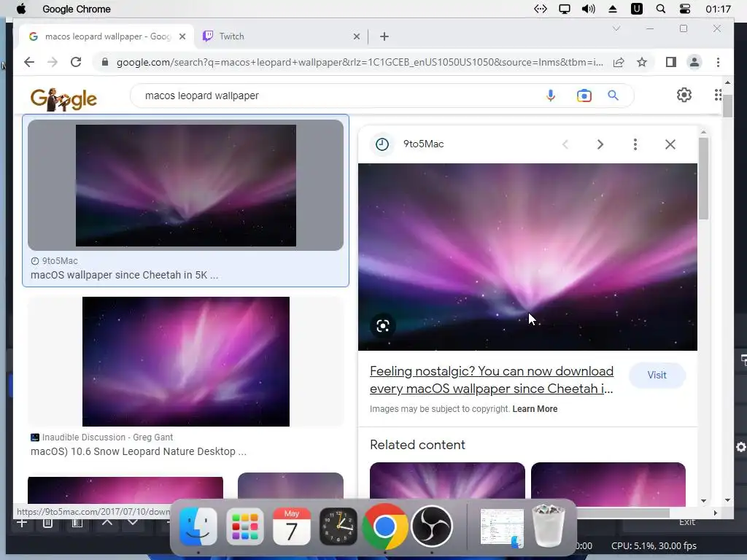Image resolution: width=747 pixels, height=560 pixels.
Task: Select the 9to5Mac wallpaper thumbnail
Action: click(186, 185)
